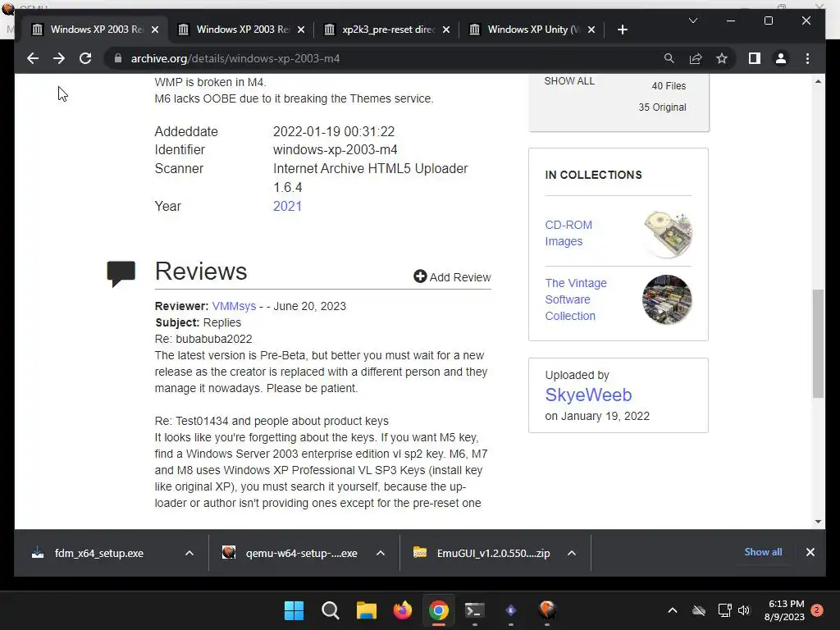Click SHOW ALL download options
Viewport: 840px width, 630px height.
click(x=569, y=81)
